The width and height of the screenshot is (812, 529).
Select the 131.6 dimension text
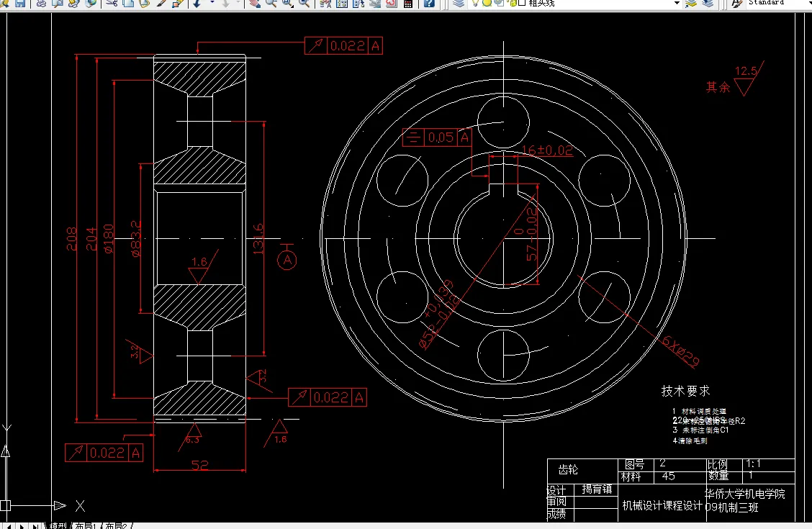click(x=258, y=239)
